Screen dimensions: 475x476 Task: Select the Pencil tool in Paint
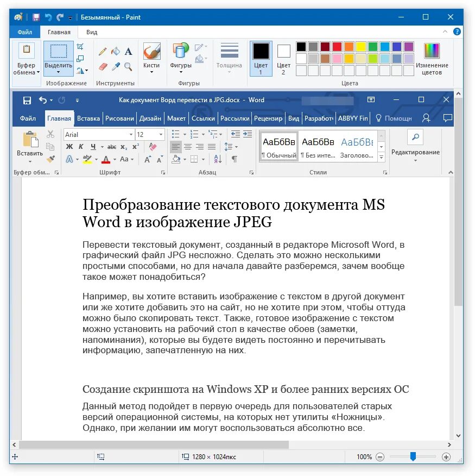tap(103, 51)
